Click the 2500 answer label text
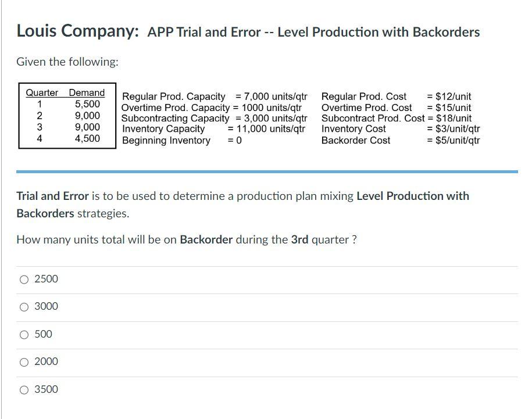This screenshot has height=419, width=532. 46,279
